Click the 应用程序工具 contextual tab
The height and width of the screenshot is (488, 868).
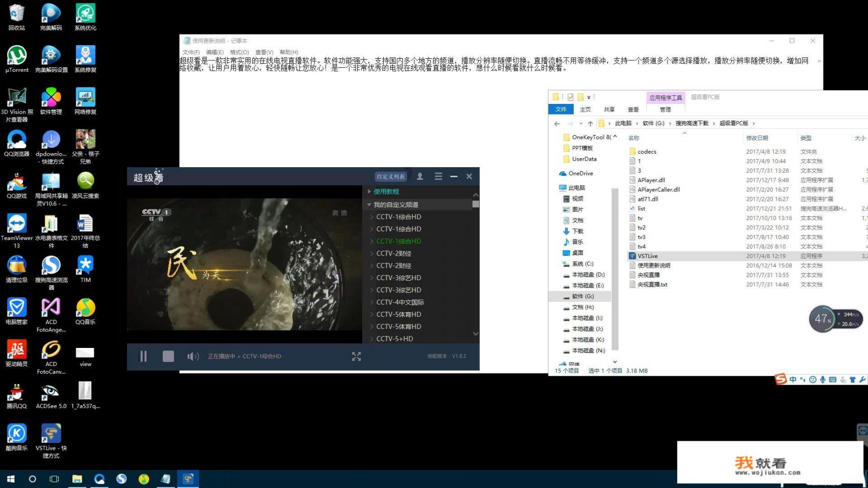[x=666, y=97]
